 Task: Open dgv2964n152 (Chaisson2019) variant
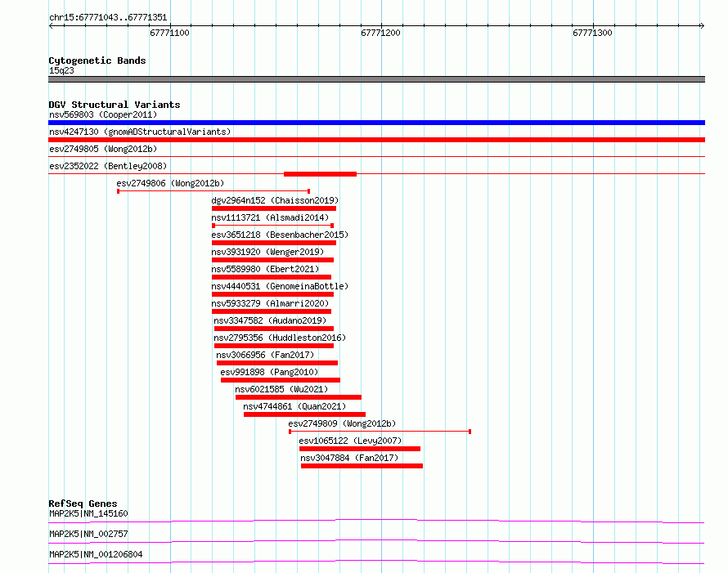pyautogui.click(x=275, y=200)
